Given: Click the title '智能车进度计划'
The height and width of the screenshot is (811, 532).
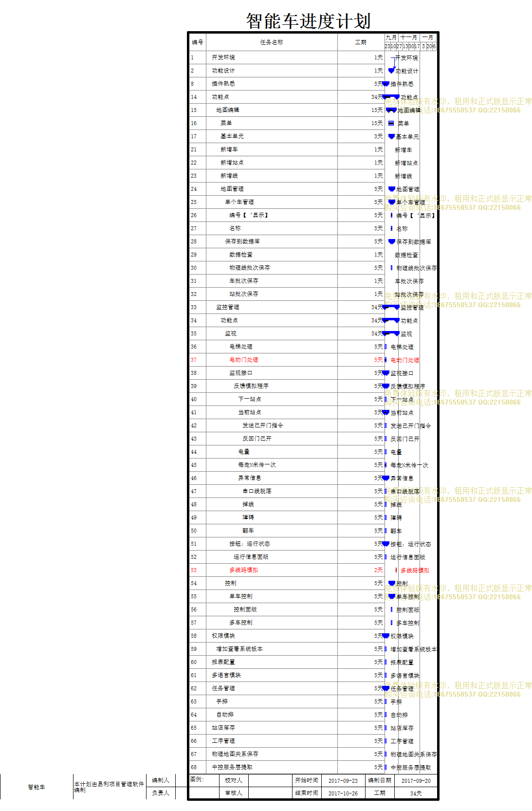Looking at the screenshot, I should point(308,21).
